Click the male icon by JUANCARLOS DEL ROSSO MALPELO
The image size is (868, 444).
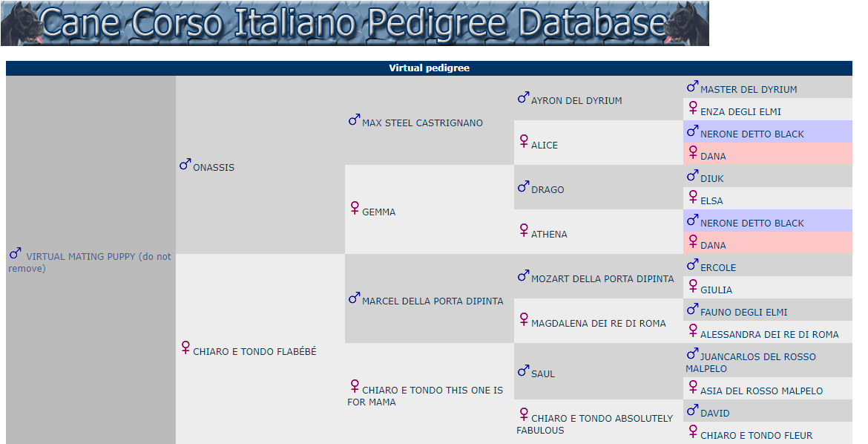click(x=692, y=353)
